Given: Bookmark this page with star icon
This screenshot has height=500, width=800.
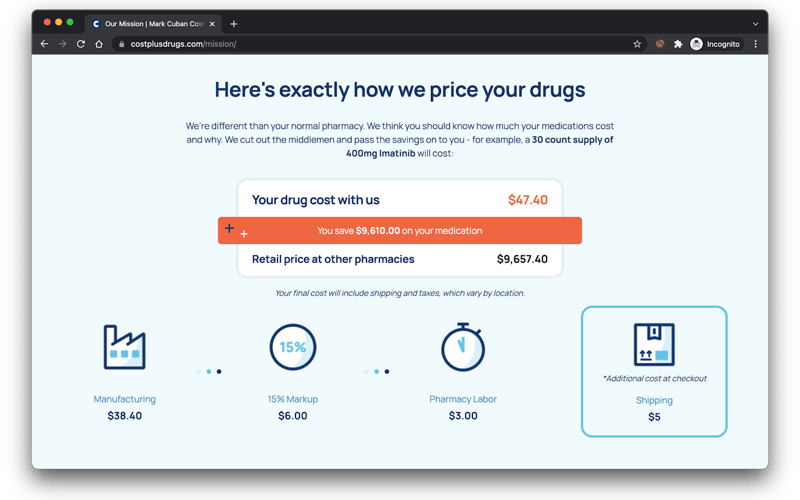Looking at the screenshot, I should (637, 44).
